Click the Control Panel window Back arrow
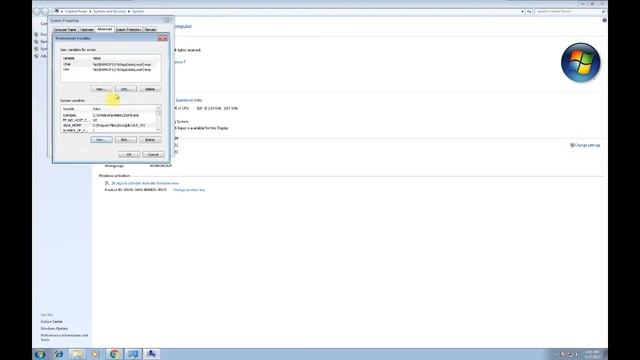 pos(37,11)
